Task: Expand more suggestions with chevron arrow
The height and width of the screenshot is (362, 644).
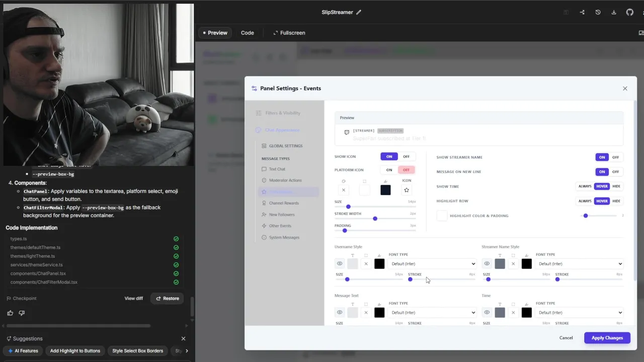Action: coord(187,351)
